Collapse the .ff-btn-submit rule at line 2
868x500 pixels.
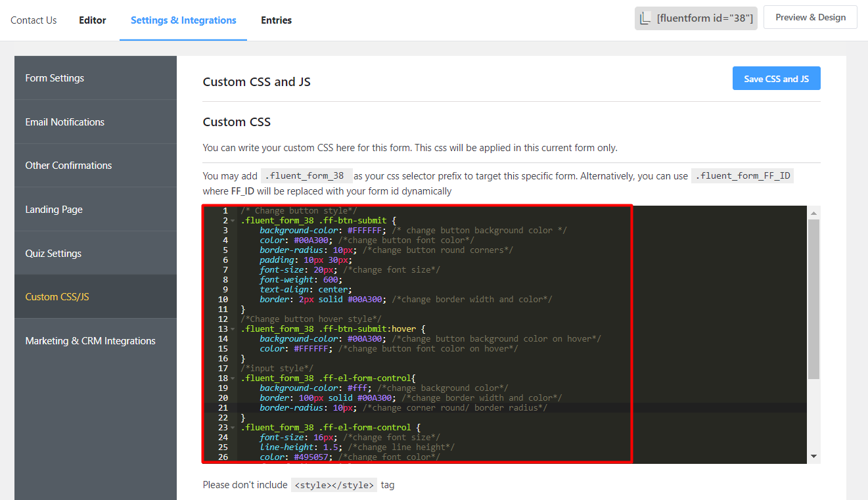tap(232, 220)
